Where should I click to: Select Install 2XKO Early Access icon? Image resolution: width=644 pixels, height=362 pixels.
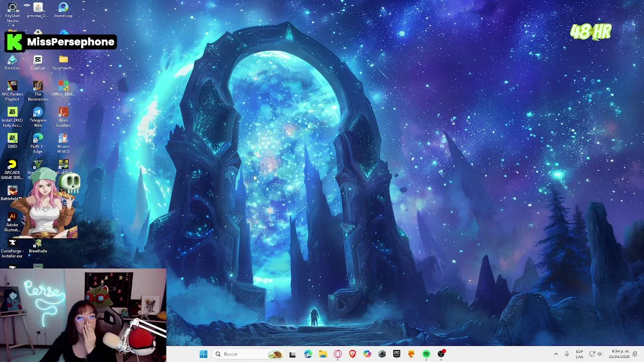12,117
